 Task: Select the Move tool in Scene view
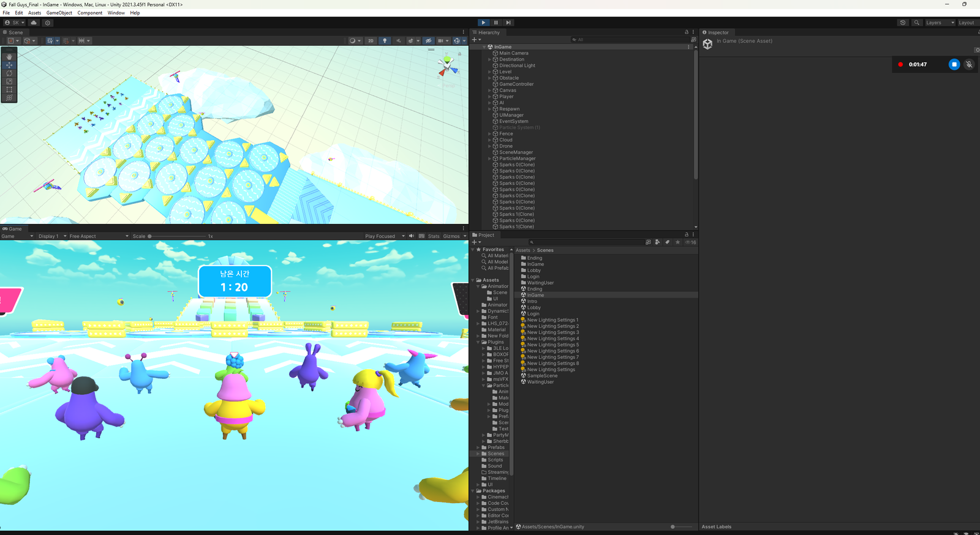tap(9, 65)
